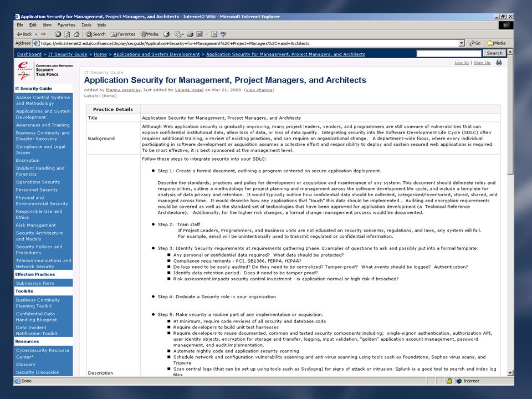Viewport: 532px width, 399px height.
Task: Open the Tools menu
Action: click(86, 25)
